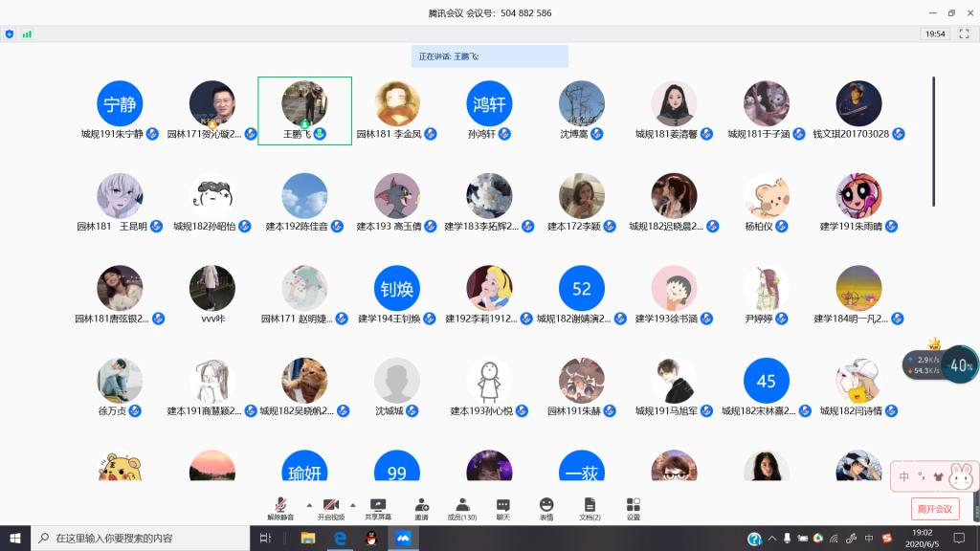Select 王鹏飞 speaker video tile
This screenshot has width=980, height=551.
tap(304, 111)
